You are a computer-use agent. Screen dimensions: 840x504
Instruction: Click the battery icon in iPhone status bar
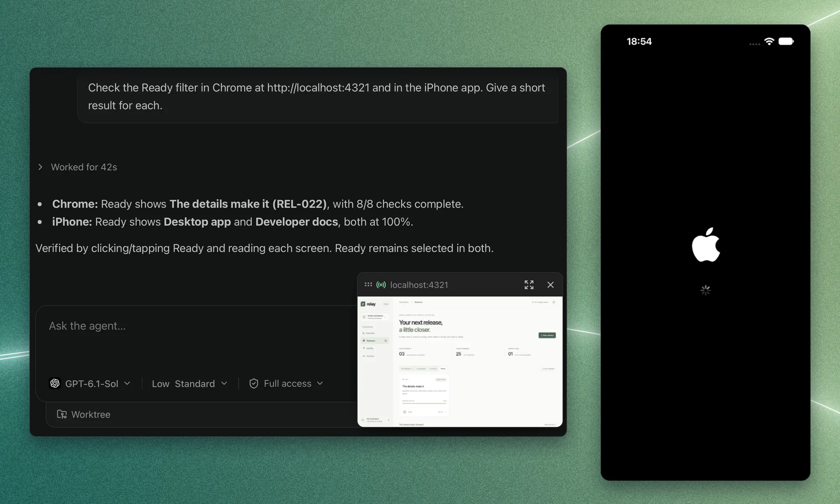click(786, 41)
